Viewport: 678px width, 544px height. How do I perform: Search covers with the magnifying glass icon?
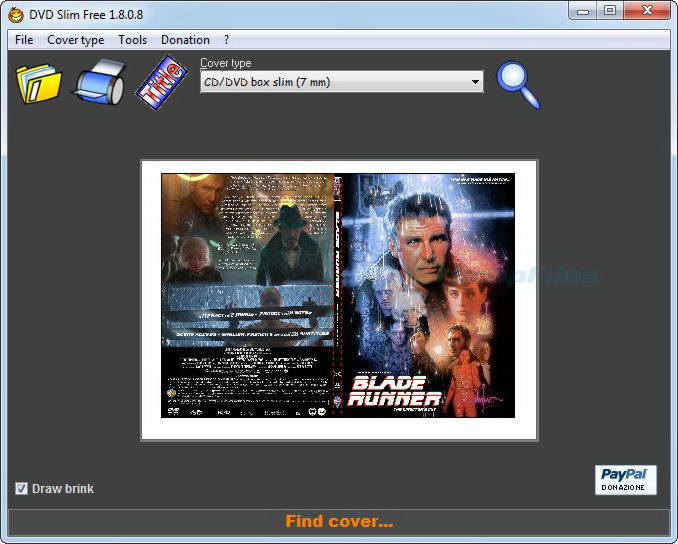(518, 85)
